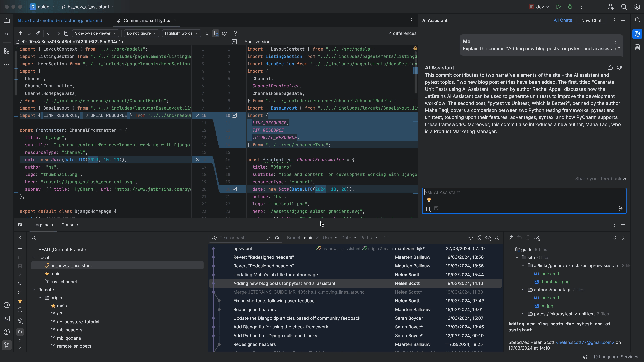Viewport: 644px width, 362px height.
Task: Select the Commit: index.11ty.tsx tab
Action: [x=146, y=20]
